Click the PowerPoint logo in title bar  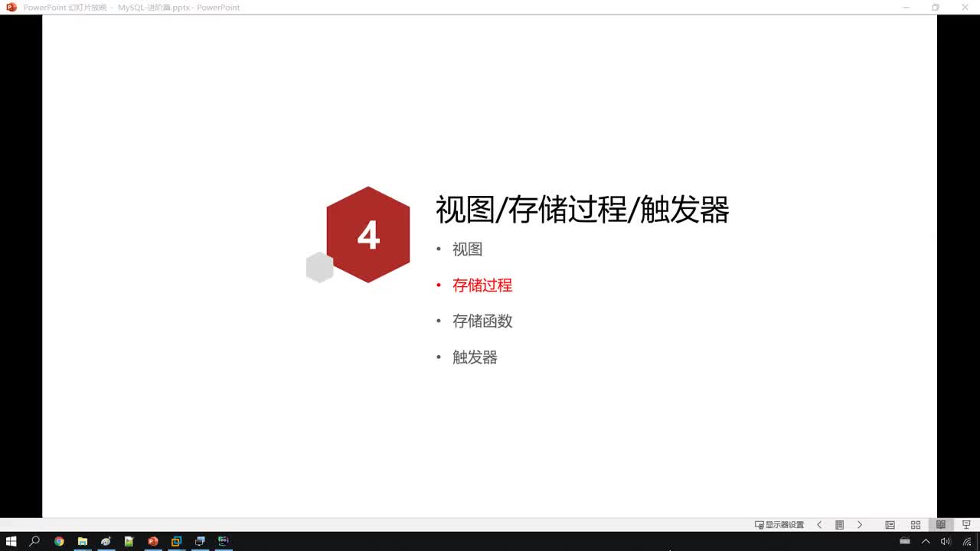11,7
